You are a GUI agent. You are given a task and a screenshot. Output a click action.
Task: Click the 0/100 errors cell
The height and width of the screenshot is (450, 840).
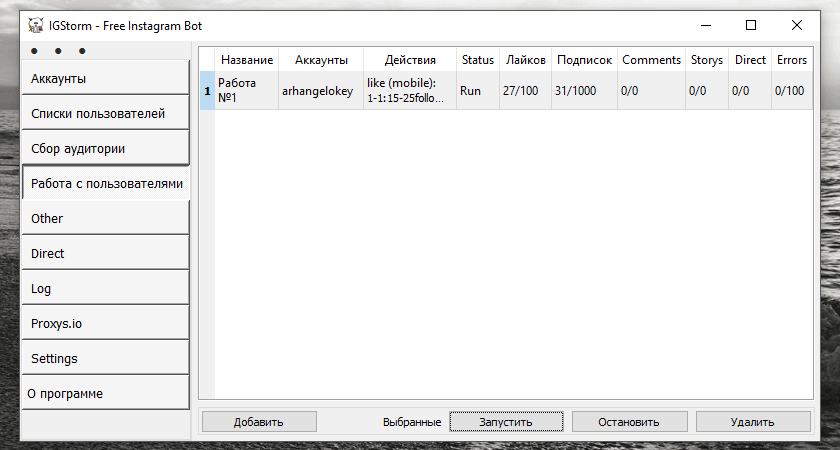tap(792, 91)
